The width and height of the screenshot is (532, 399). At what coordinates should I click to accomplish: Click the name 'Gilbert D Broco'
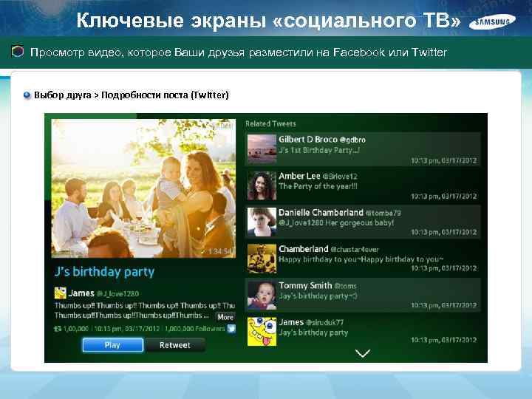[308, 140]
